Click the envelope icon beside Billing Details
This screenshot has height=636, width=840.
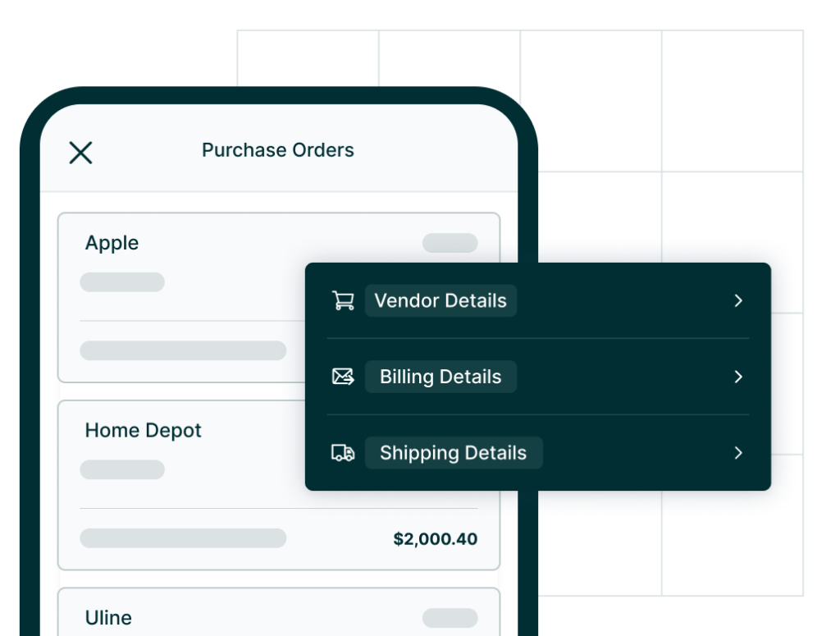(343, 376)
